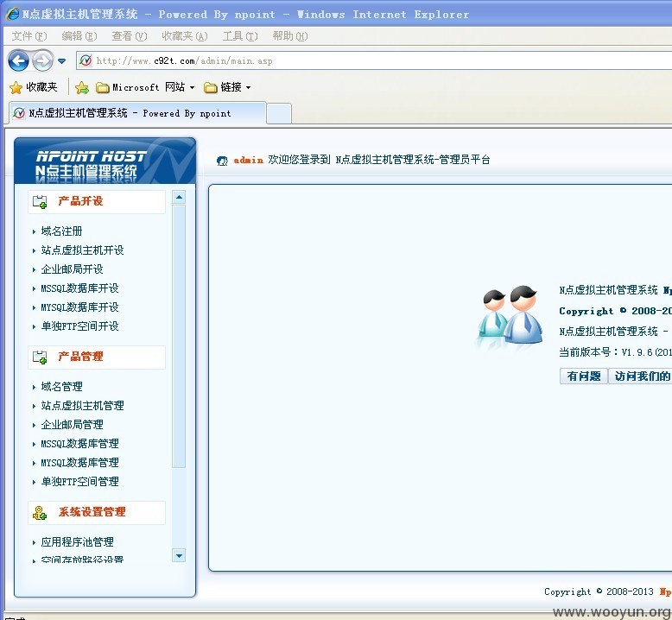
Task: Open the new empty browser tab
Action: (279, 113)
